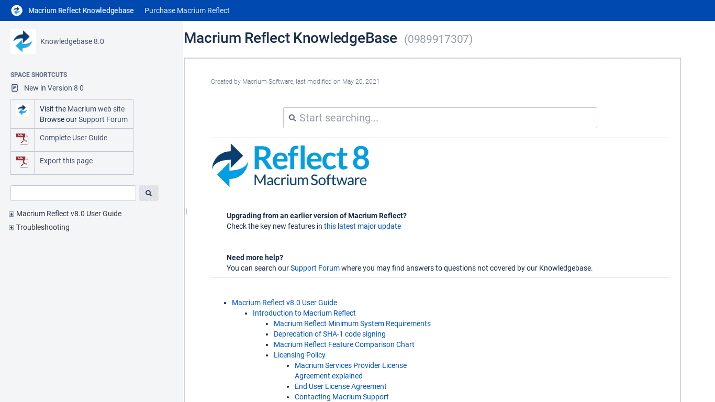Open Macrium Services Provider License Agreement explained link
This screenshot has width=715, height=402.
tap(351, 371)
